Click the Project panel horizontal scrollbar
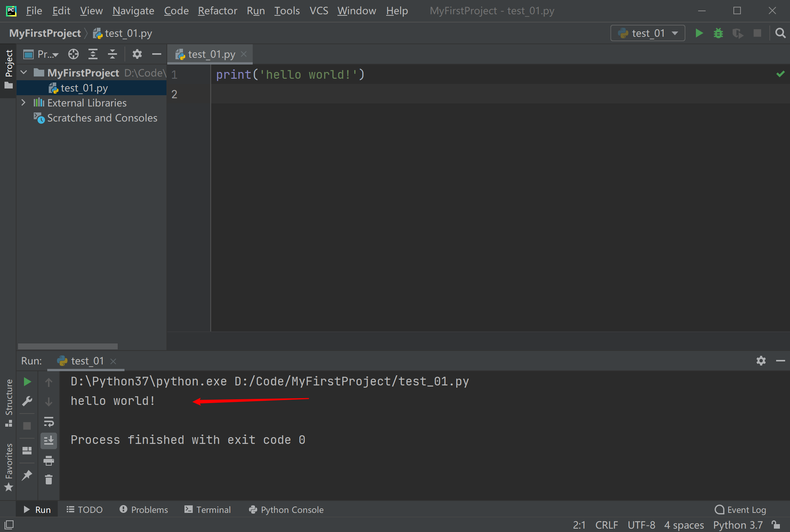 [67, 346]
